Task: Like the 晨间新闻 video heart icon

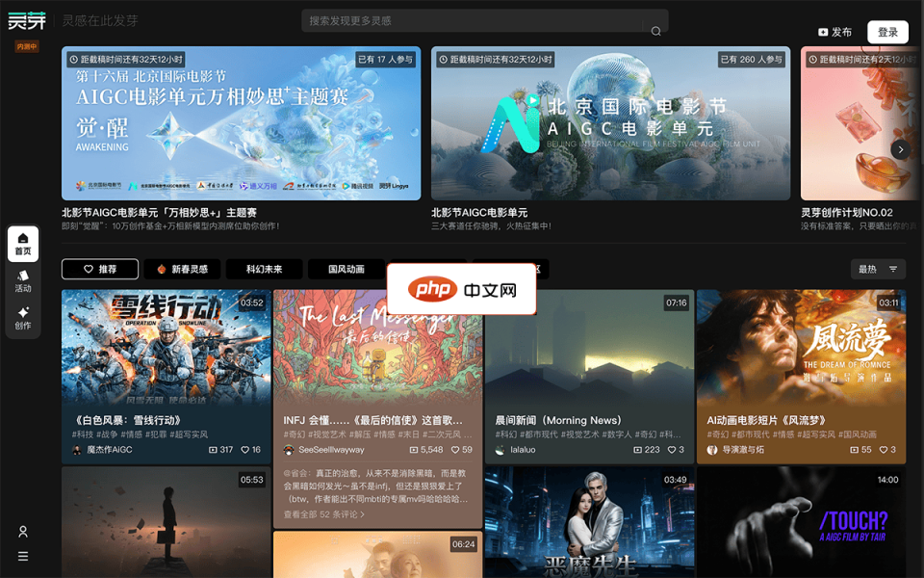Action: tap(671, 450)
